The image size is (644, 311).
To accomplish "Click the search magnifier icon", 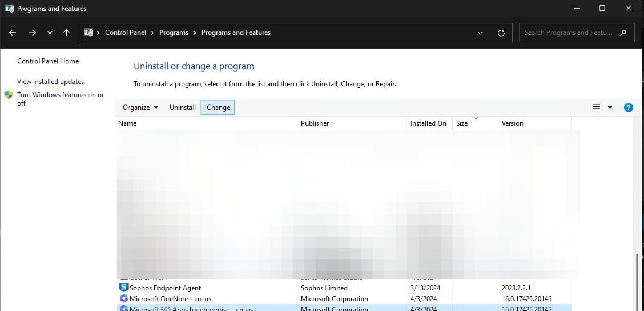I will [x=623, y=32].
